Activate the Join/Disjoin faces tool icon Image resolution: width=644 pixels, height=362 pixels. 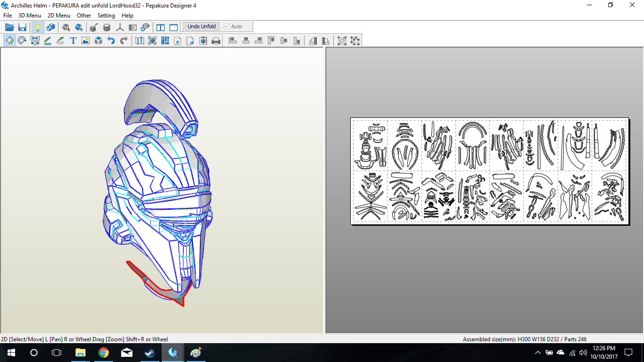pyautogui.click(x=35, y=41)
